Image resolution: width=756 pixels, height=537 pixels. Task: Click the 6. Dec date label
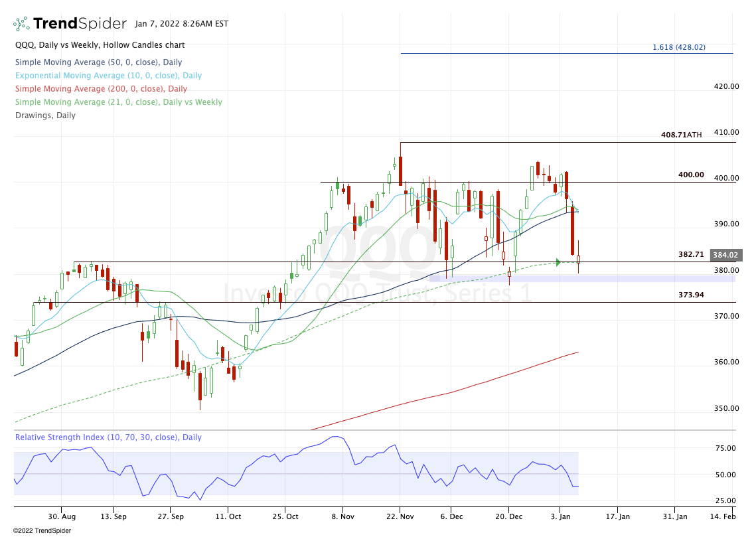pyautogui.click(x=451, y=516)
